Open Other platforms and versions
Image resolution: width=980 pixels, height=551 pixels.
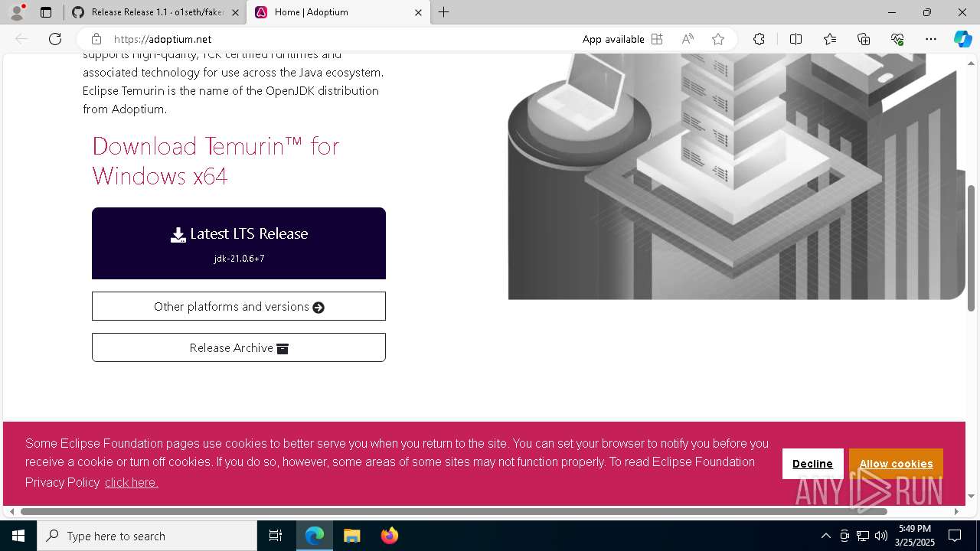239,306
